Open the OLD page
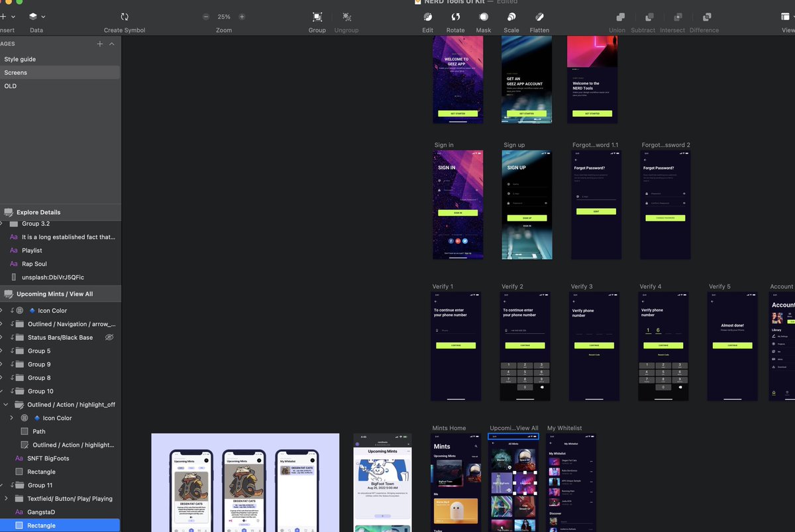This screenshot has width=795, height=532. tap(11, 86)
